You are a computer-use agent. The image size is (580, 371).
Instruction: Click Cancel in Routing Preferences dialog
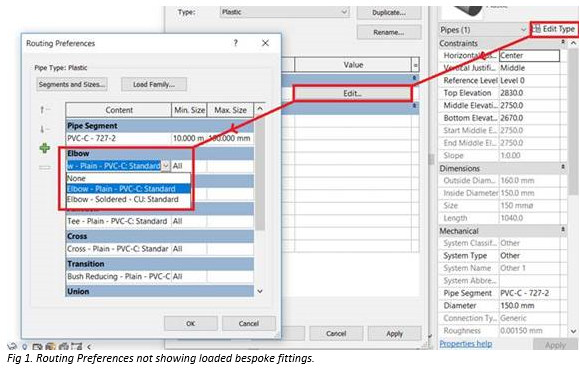[x=249, y=323]
